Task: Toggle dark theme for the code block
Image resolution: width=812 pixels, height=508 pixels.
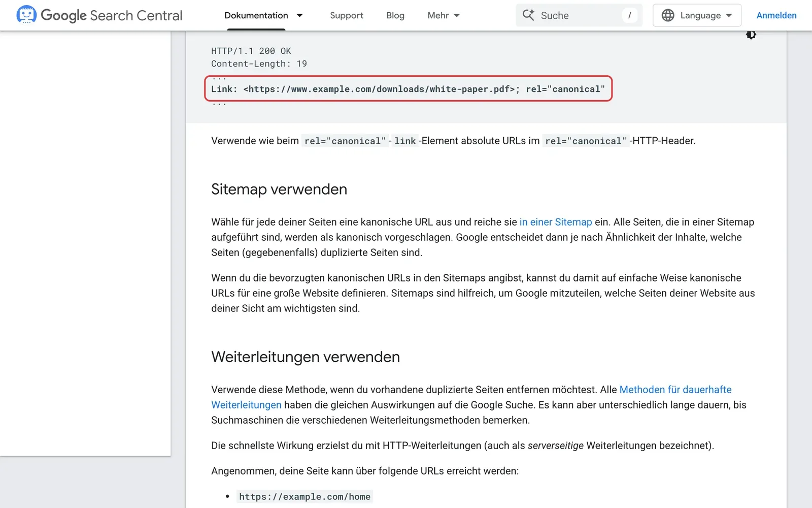Action: [x=751, y=35]
